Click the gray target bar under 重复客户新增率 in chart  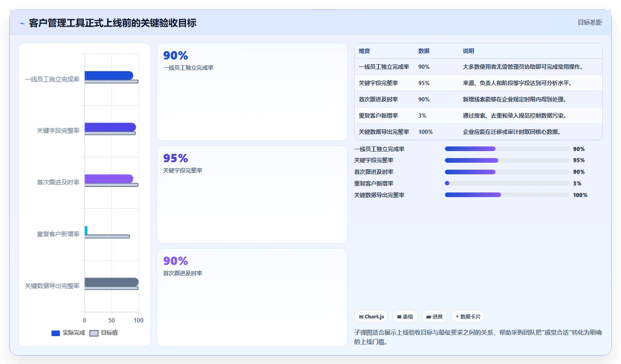107,237
